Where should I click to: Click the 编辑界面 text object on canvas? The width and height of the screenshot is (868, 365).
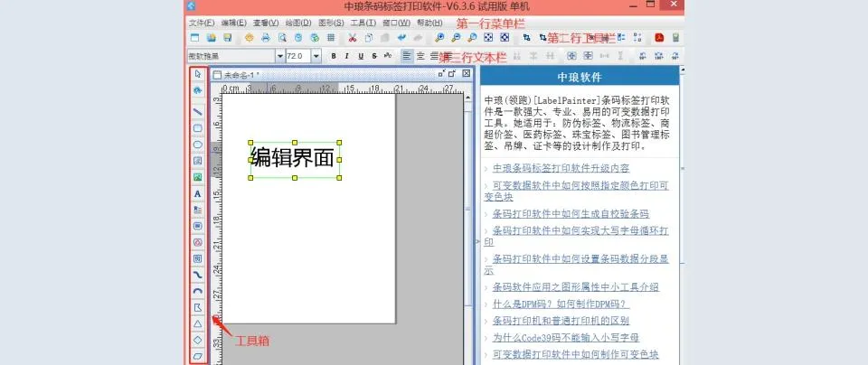(294, 157)
